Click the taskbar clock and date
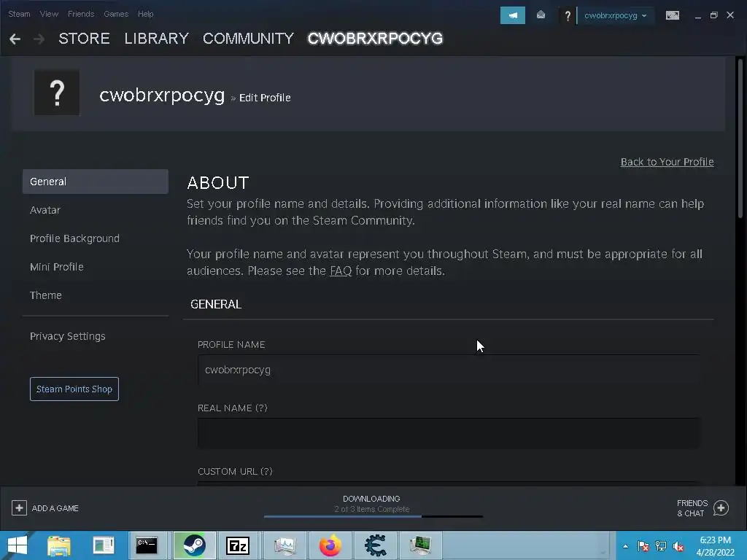 tap(716, 546)
